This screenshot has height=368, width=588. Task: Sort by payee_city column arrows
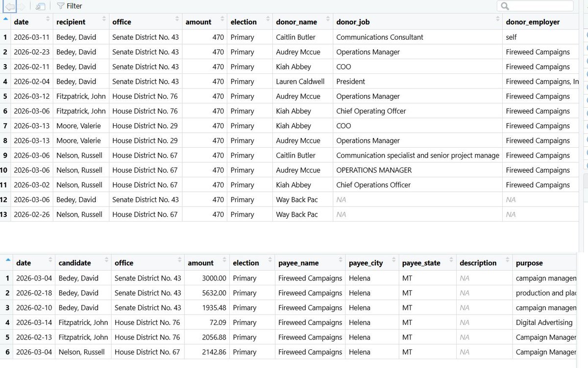[x=393, y=260]
